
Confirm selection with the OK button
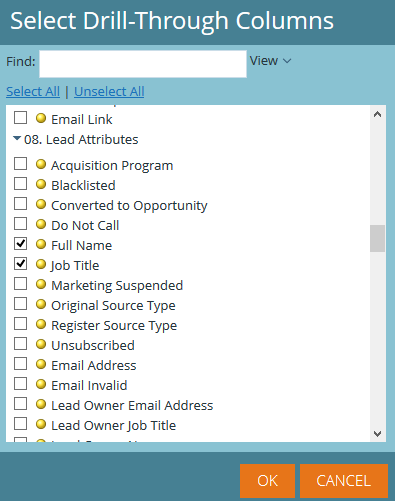pos(267,481)
